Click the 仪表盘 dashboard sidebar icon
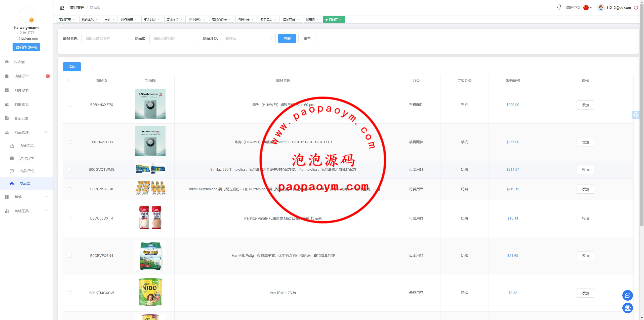Screen dimensions: 644x320 click(7, 62)
